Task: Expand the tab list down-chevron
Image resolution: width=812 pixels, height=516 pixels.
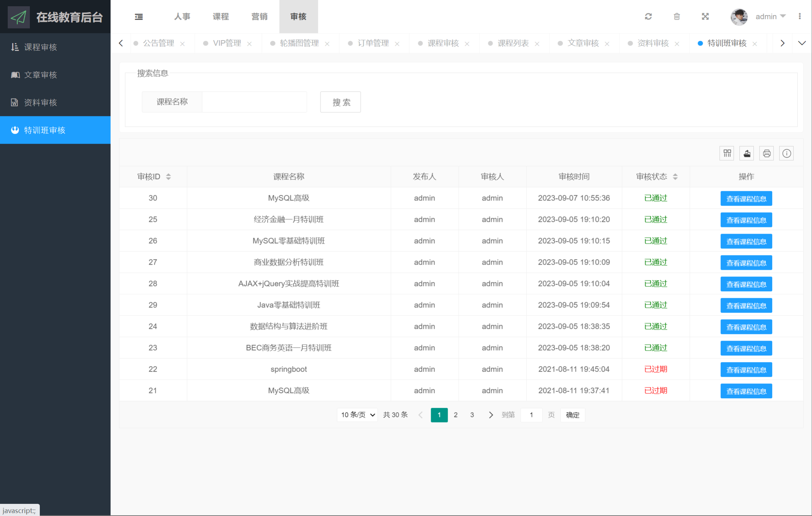Action: [802, 43]
